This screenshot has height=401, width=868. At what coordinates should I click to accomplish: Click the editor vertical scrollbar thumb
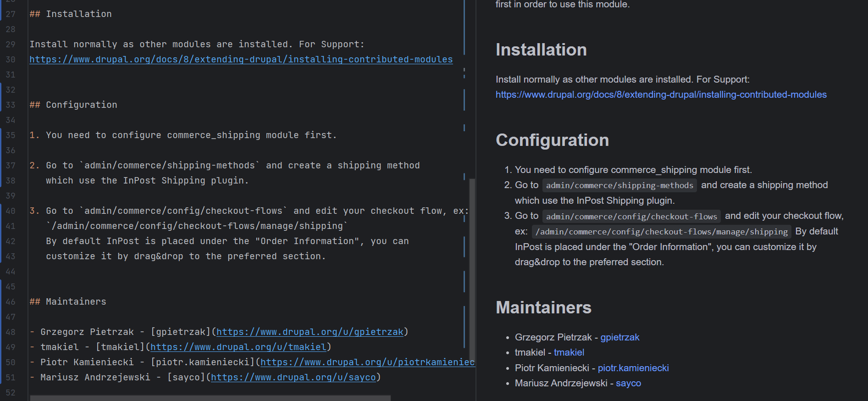point(472,271)
